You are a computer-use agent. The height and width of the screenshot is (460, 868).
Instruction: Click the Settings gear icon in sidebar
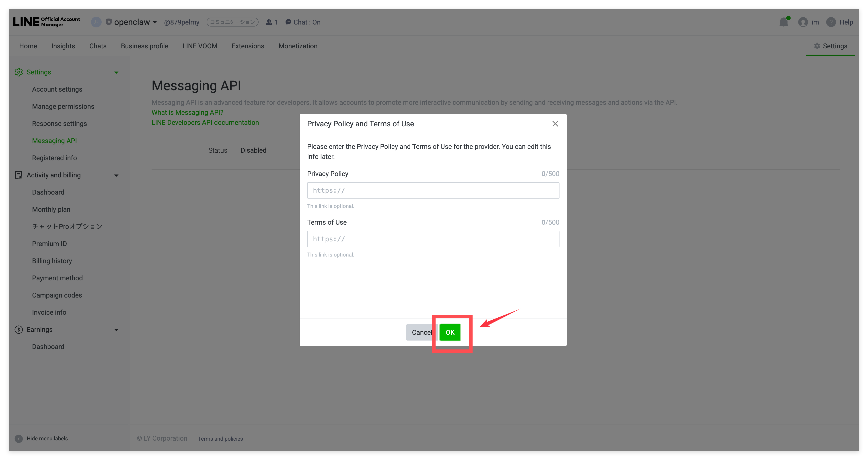click(19, 72)
